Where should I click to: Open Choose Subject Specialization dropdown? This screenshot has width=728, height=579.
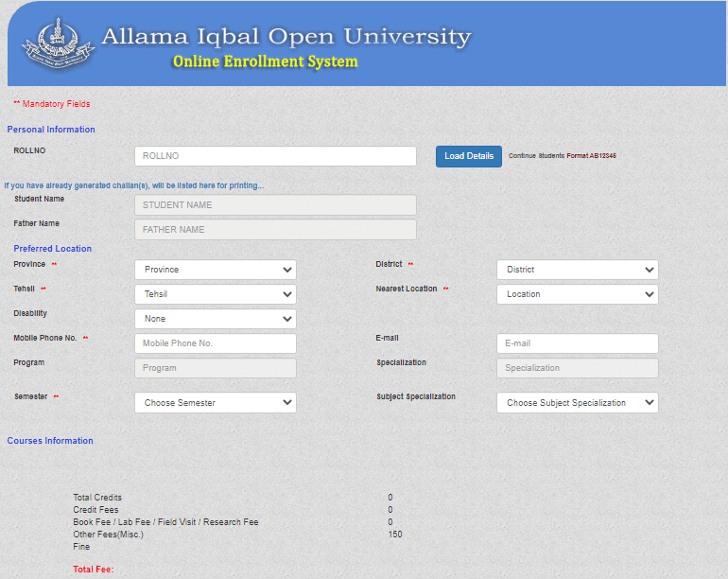[578, 403]
